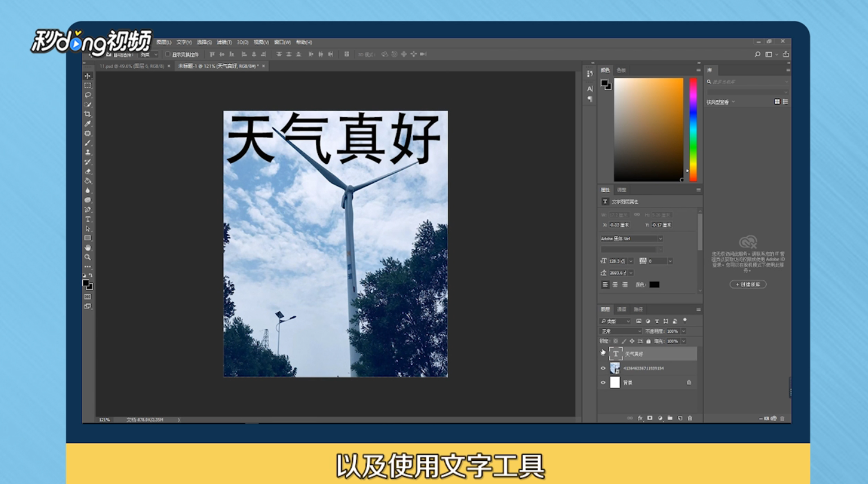868x484 pixels.
Task: Open the tracking value dropdown
Action: click(670, 261)
